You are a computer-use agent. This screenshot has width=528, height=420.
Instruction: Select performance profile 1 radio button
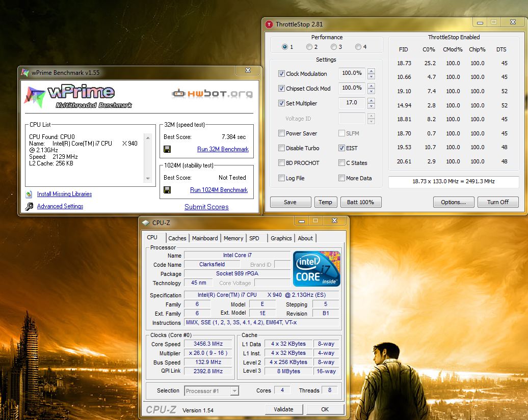[x=285, y=47]
